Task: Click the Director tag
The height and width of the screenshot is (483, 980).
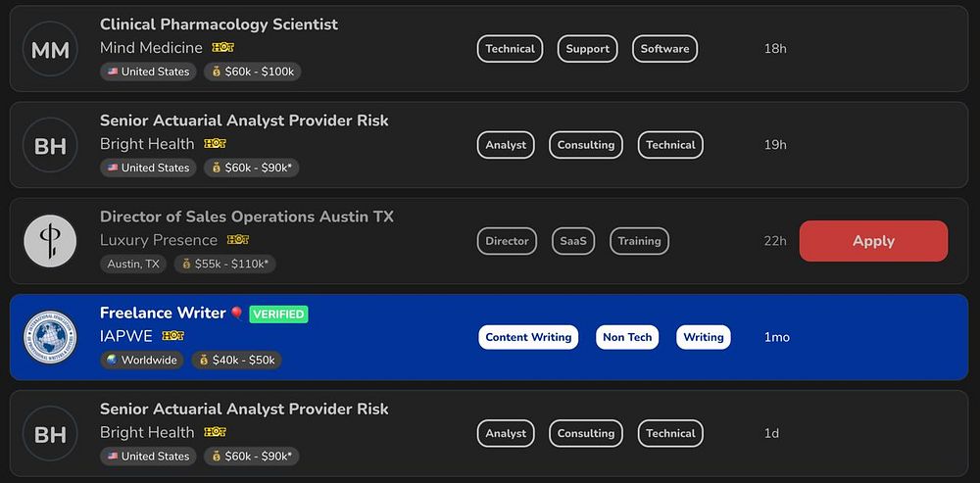Action: (507, 241)
